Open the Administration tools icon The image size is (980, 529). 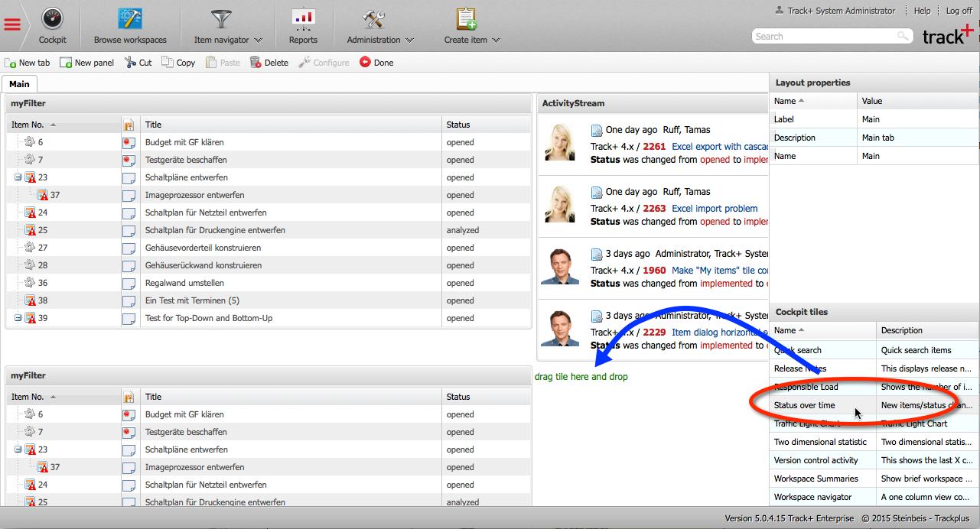click(x=374, y=19)
